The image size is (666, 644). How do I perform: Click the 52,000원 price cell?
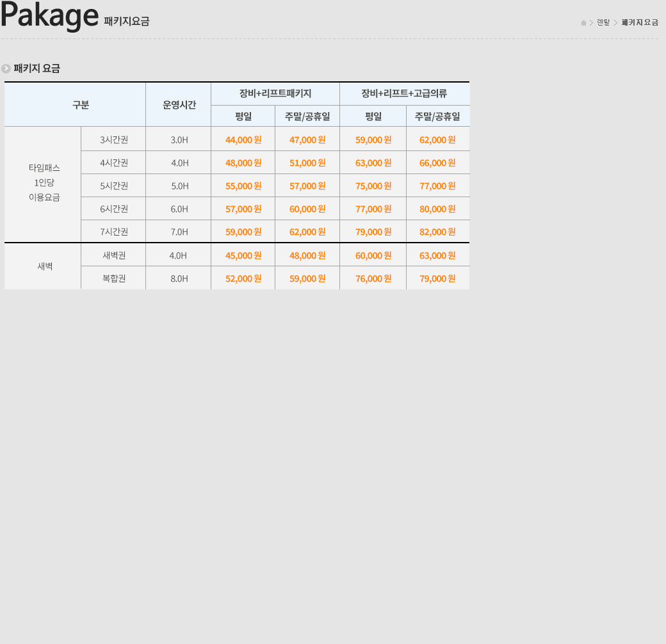point(243,278)
